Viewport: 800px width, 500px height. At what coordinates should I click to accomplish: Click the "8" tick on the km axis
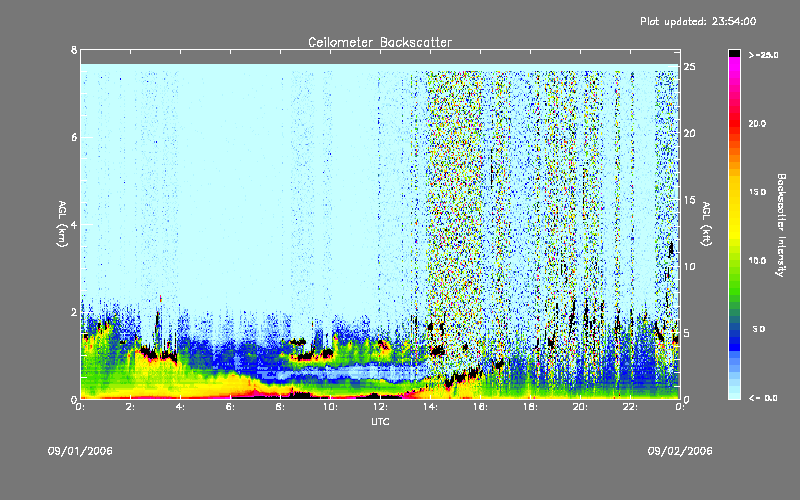(74, 50)
